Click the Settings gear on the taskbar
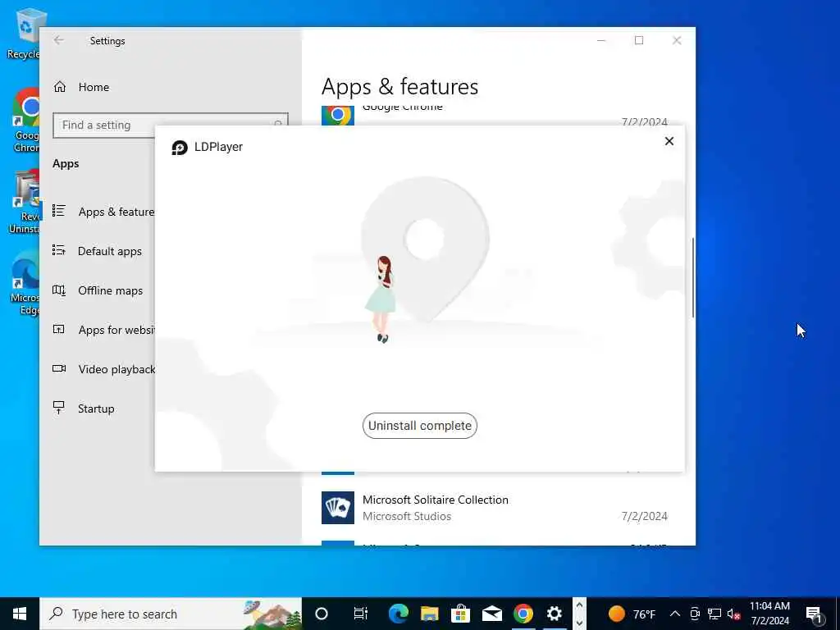Screen dimensions: 840x630 [x=555, y=614]
